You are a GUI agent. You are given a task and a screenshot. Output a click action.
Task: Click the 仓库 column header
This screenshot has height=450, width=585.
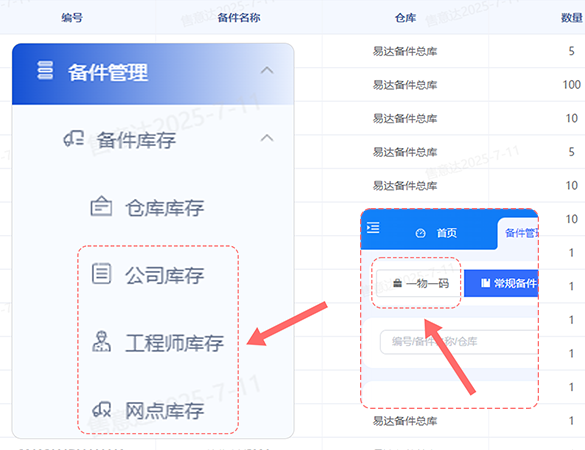click(406, 18)
